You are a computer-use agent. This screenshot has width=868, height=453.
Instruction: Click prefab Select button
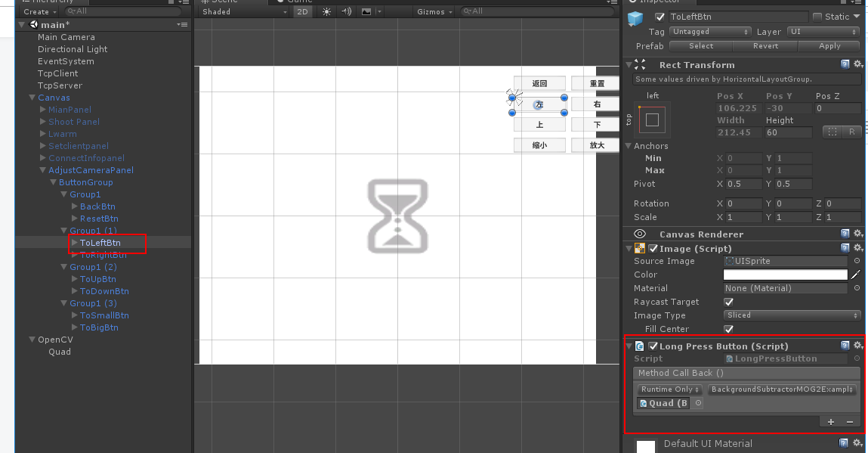(x=701, y=46)
